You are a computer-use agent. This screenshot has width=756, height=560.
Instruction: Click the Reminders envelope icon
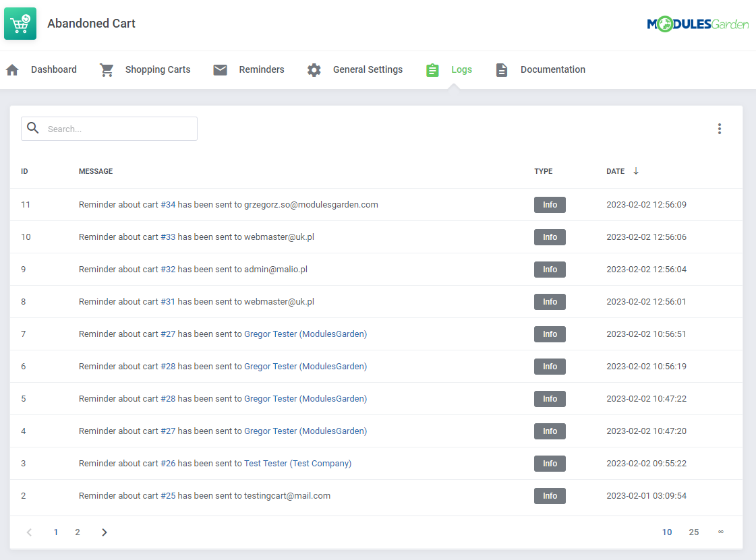click(221, 70)
